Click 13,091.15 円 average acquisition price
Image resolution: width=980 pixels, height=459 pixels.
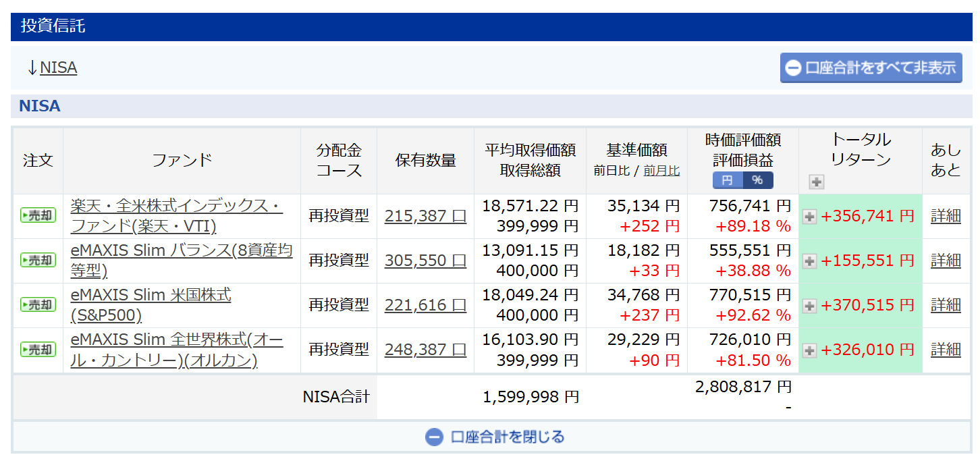coord(530,250)
